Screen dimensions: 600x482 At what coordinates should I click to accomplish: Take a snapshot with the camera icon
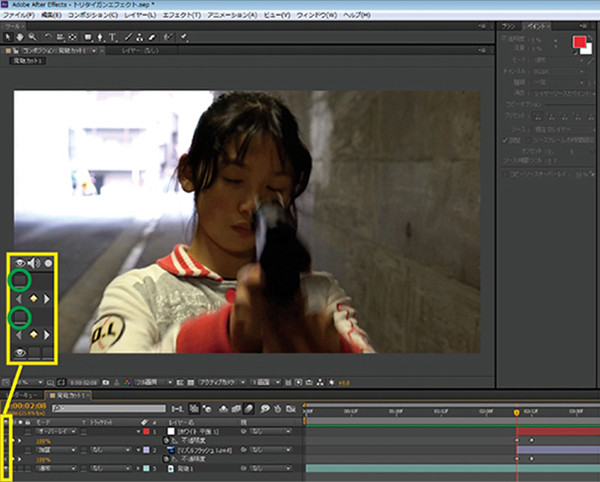point(106,383)
